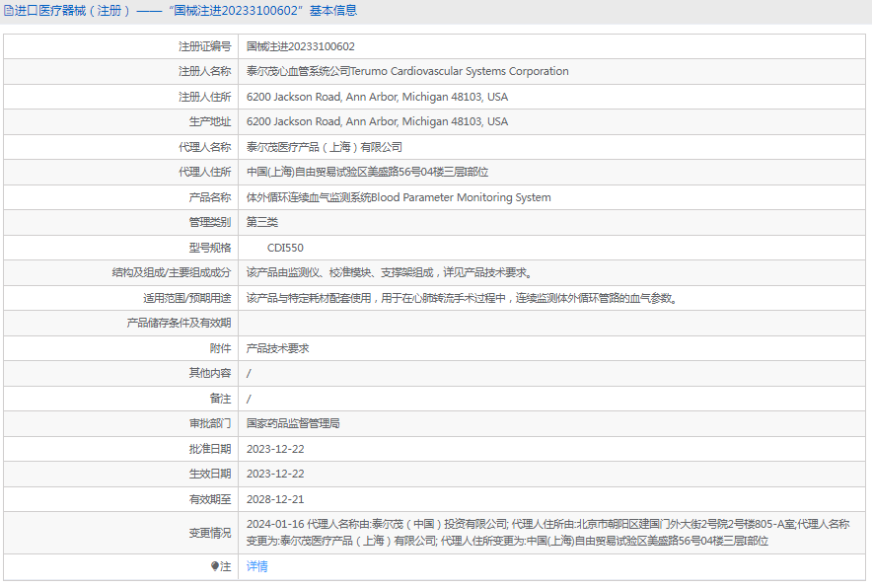The height and width of the screenshot is (588, 872).
Task: Click the 注册人住所 label
Action: click(x=204, y=97)
